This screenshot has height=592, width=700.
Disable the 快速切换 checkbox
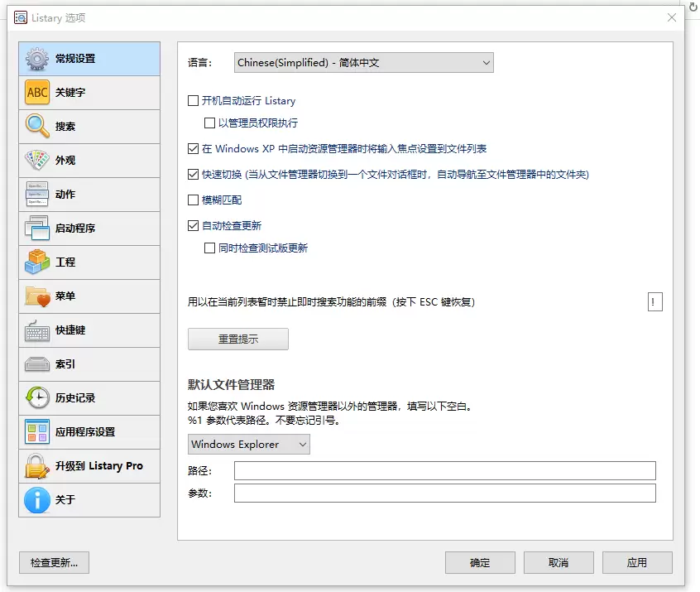click(194, 174)
